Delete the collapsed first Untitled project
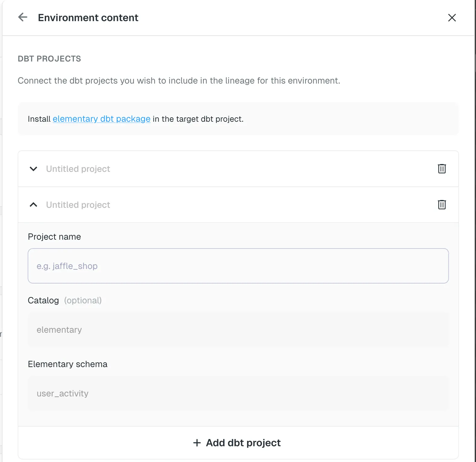The height and width of the screenshot is (462, 476). point(442,169)
